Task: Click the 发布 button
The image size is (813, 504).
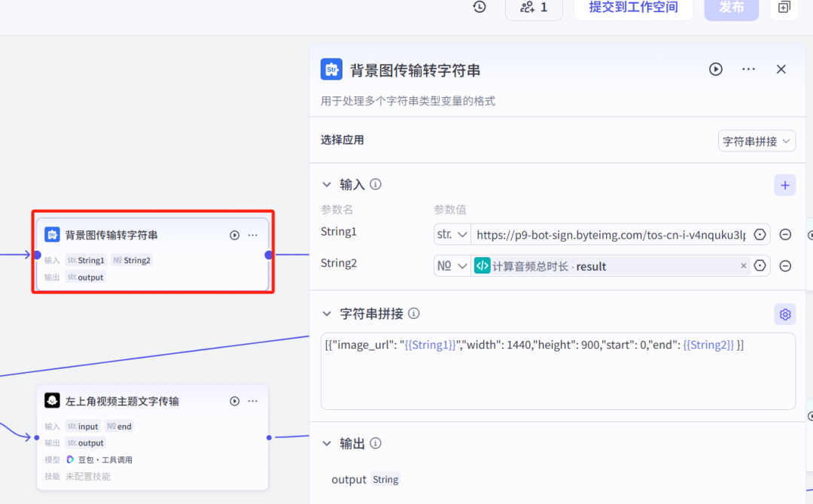Action: point(731,9)
